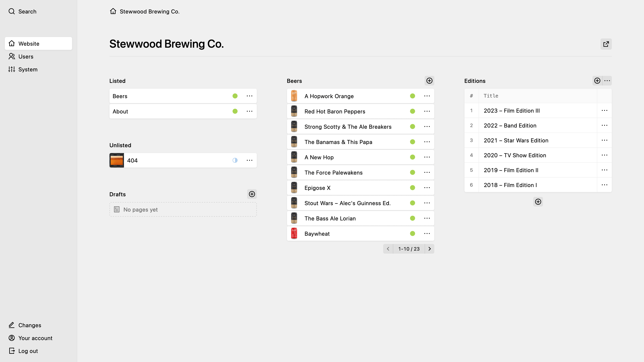Toggle status of Epigose X
The width and height of the screenshot is (644, 362).
coord(413,188)
